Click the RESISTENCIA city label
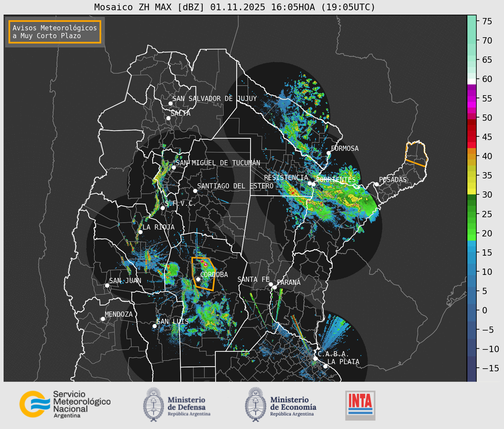The width and height of the screenshot is (504, 429). click(286, 178)
